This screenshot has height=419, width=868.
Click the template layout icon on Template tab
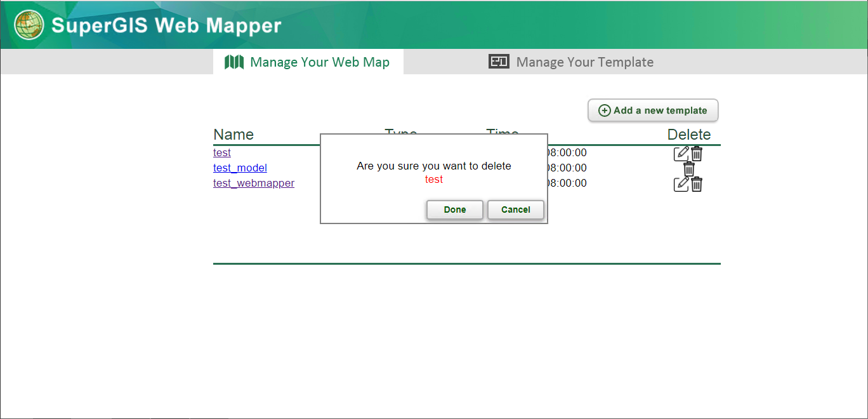499,62
